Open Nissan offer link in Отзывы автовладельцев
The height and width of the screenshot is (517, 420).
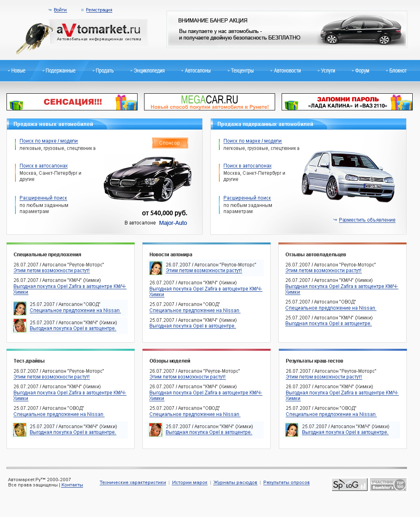coord(330,308)
